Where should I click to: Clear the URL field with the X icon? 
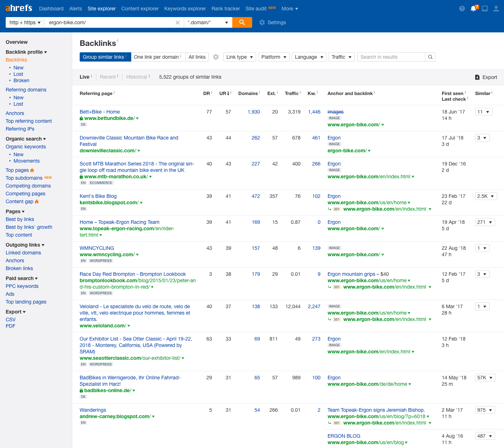(177, 22)
